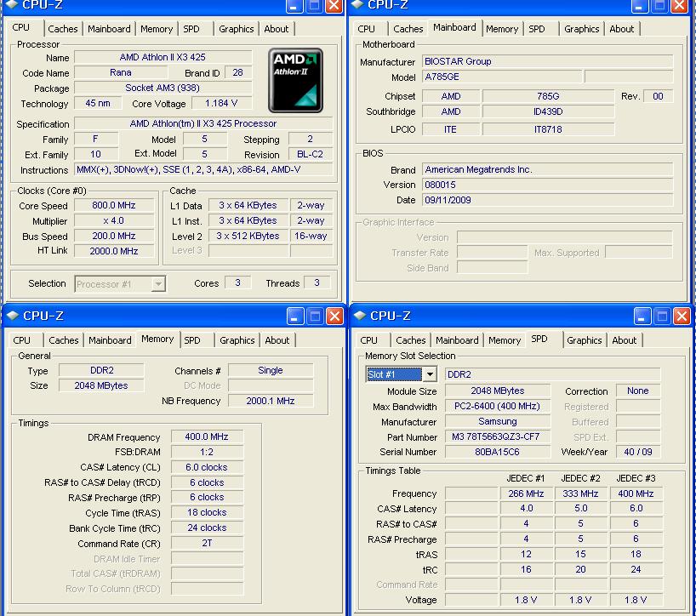Click the HT Link value 2000.0 MHz
Screen dimensions: 696x616
114,251
